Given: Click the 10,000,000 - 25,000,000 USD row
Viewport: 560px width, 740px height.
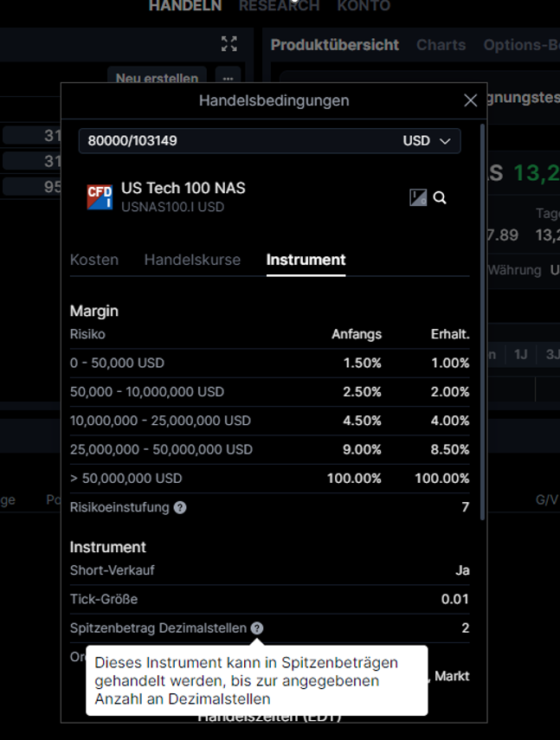Looking at the screenshot, I should click(269, 421).
